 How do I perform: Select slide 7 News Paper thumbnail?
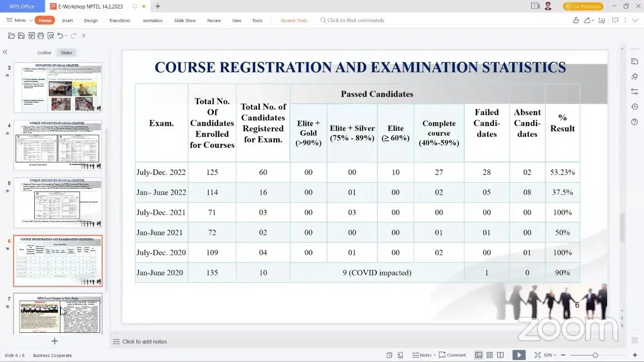58,314
